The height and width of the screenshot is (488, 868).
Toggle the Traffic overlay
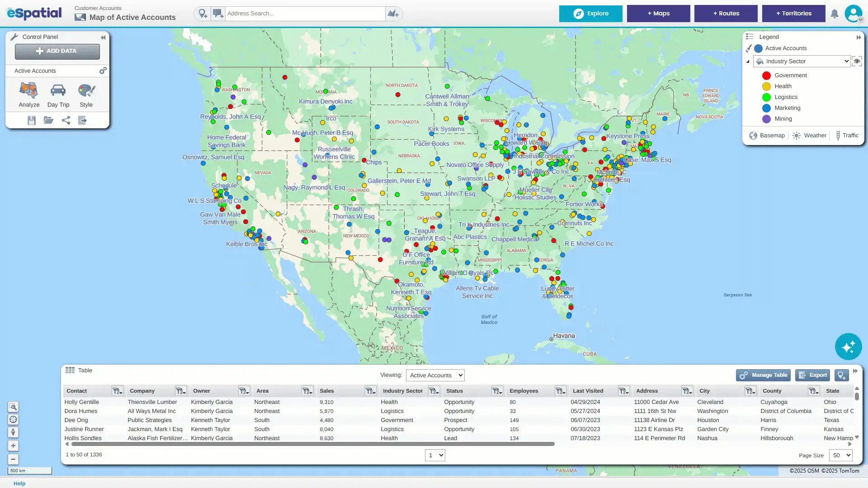(846, 136)
